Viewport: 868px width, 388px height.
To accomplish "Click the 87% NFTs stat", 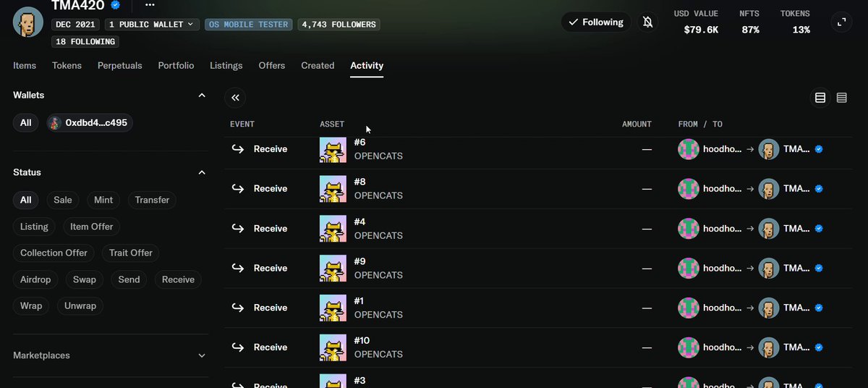I will tap(750, 30).
